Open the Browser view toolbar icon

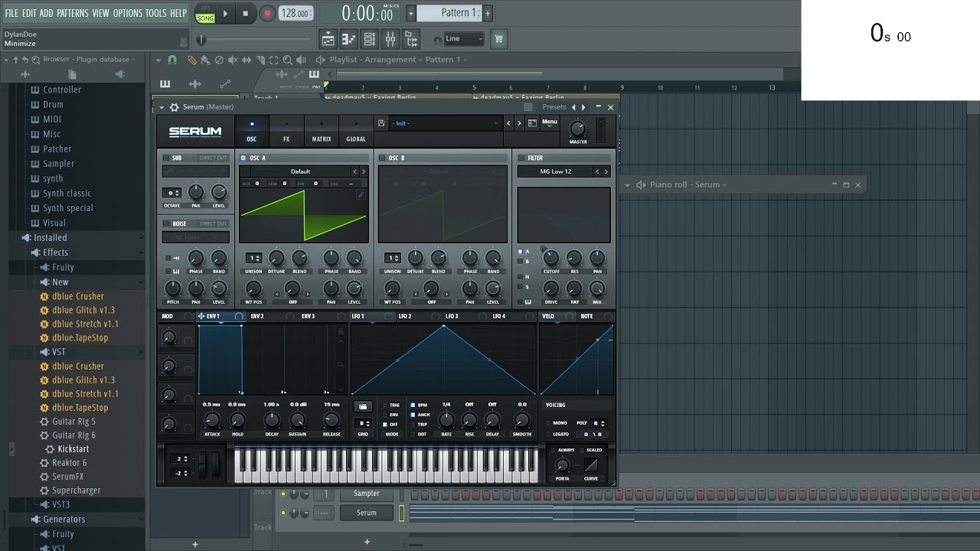point(411,39)
